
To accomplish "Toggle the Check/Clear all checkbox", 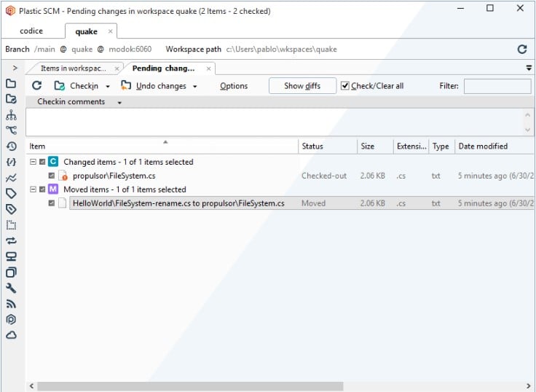I will 345,86.
